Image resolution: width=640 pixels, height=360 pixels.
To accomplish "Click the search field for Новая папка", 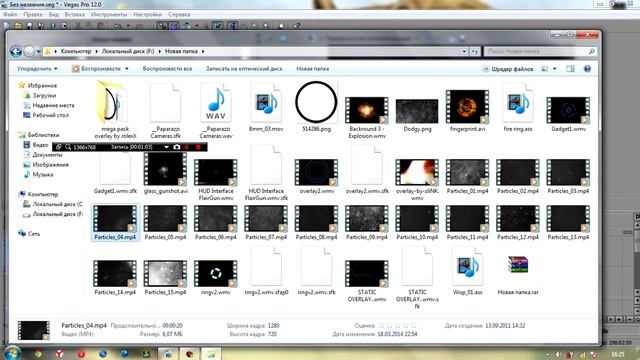I will coord(539,51).
